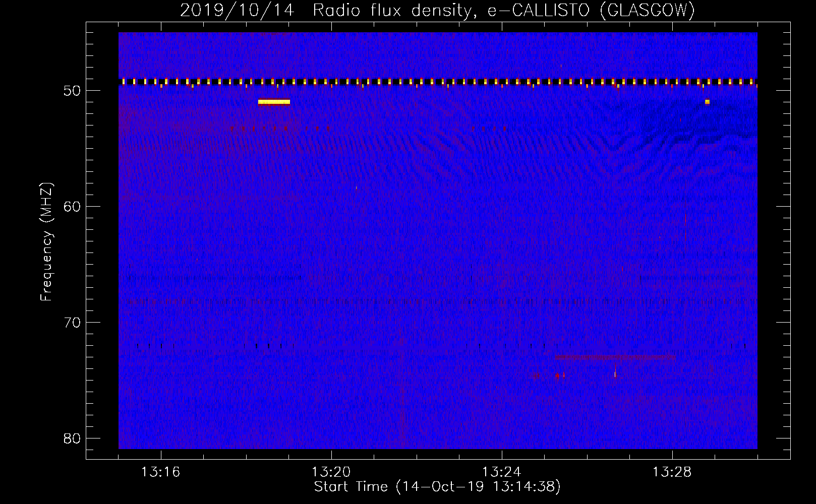
Task: Click the 'Frequency (MHZ)' axis label
Action: 46,242
